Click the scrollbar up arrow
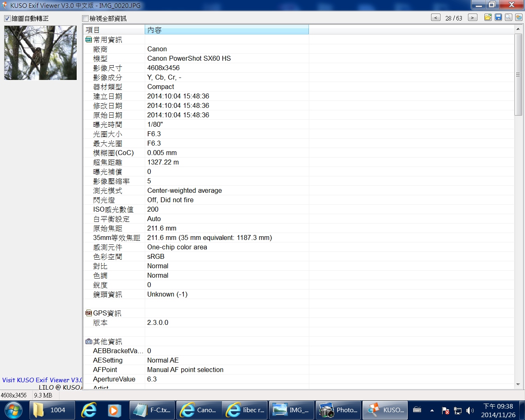Viewport: 525px width, 420px height. 518,29
